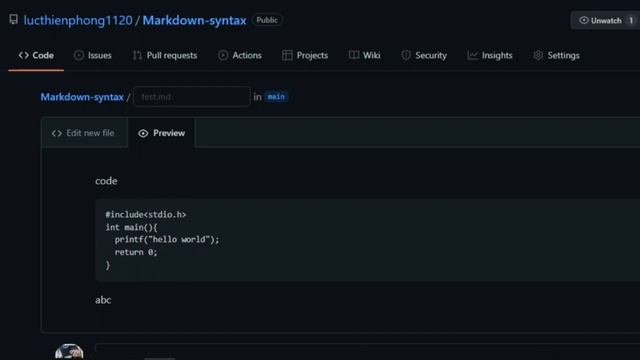Click the Unwatch button
Image resolution: width=640 pixels, height=360 pixels.
605,20
